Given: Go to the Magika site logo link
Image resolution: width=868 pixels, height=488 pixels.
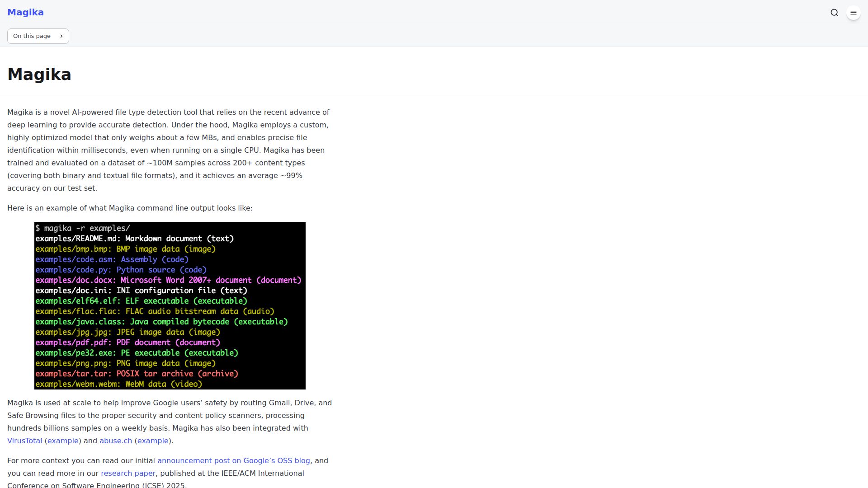Looking at the screenshot, I should [x=25, y=13].
